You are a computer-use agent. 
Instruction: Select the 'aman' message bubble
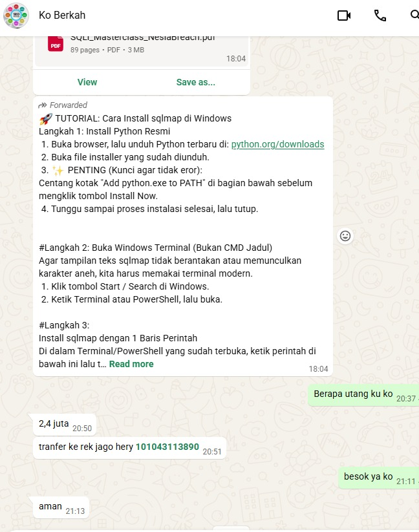pos(61,507)
